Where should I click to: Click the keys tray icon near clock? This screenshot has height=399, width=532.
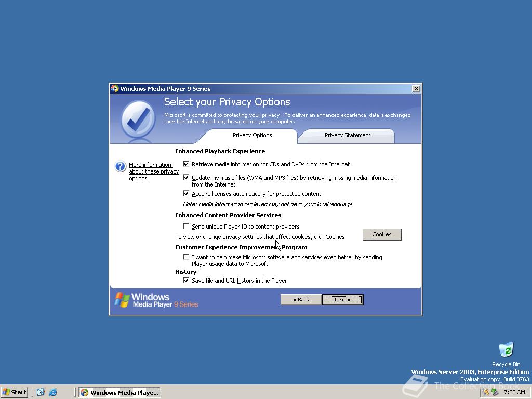[486, 392]
